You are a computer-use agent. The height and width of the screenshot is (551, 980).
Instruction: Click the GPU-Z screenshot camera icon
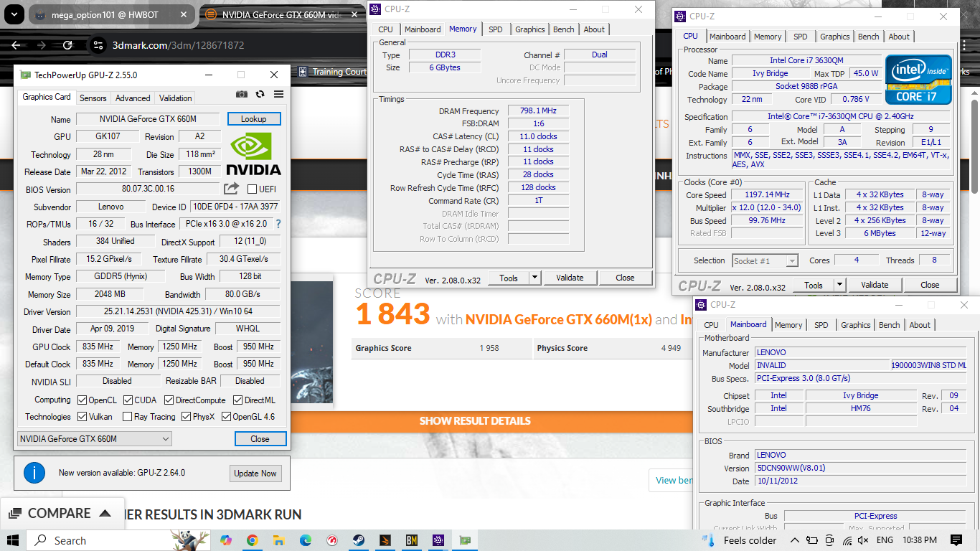click(242, 94)
